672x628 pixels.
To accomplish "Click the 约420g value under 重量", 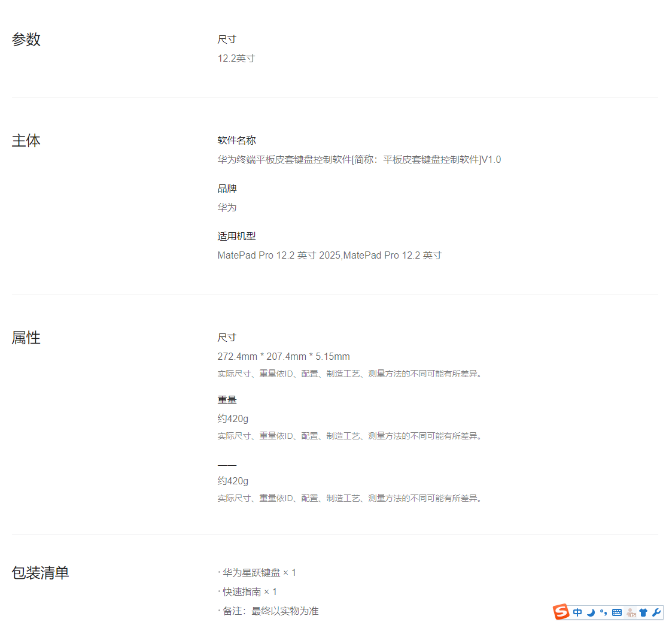I will pyautogui.click(x=233, y=418).
